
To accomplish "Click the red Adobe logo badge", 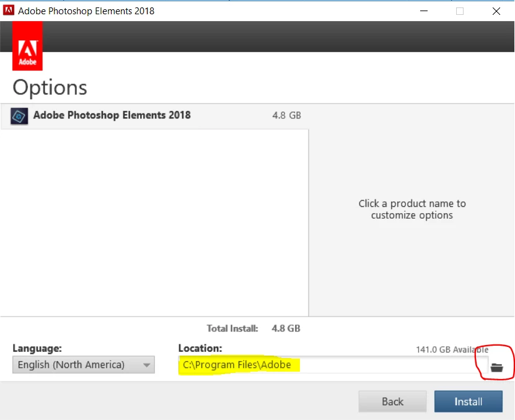I will pyautogui.click(x=28, y=46).
